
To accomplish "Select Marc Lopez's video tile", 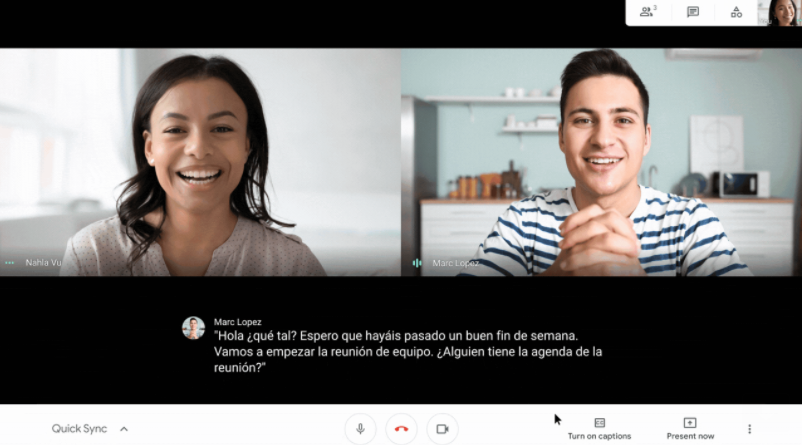I will (x=601, y=160).
